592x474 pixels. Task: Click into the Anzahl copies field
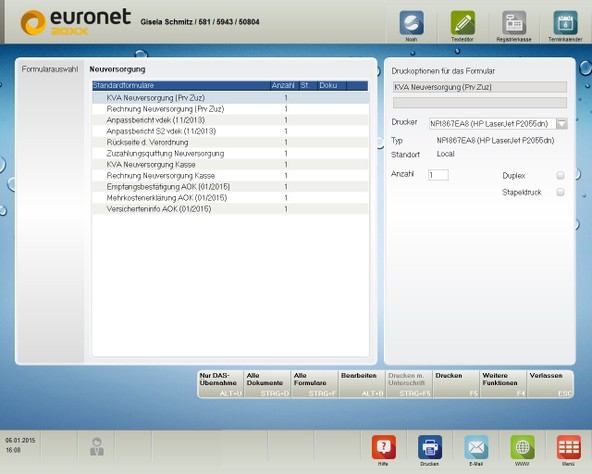[x=438, y=175]
